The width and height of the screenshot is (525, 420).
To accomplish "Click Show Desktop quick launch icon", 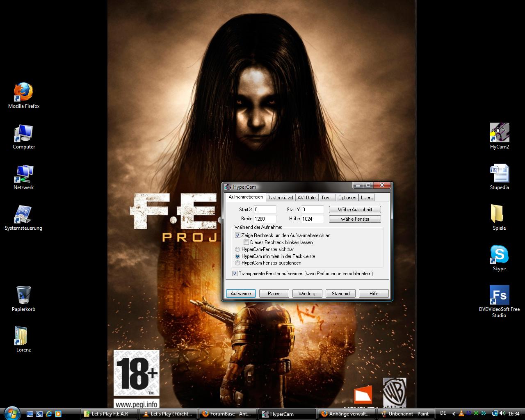I will [30, 414].
